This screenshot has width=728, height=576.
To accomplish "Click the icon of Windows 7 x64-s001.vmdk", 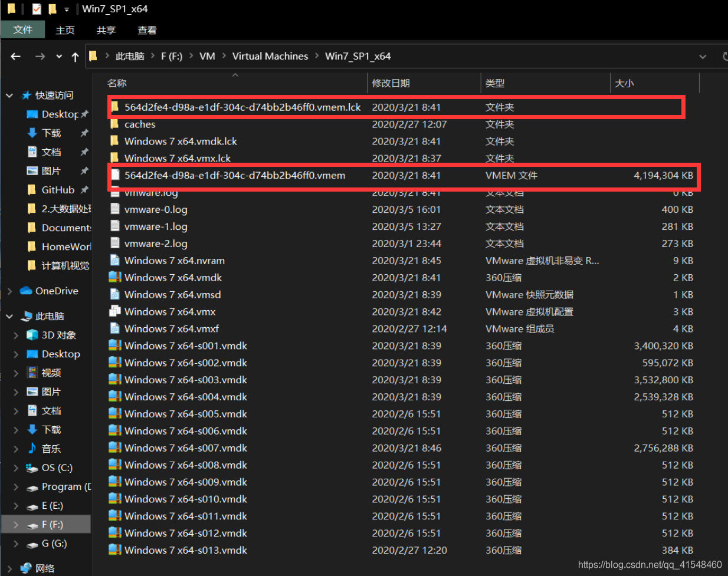I will (x=115, y=346).
